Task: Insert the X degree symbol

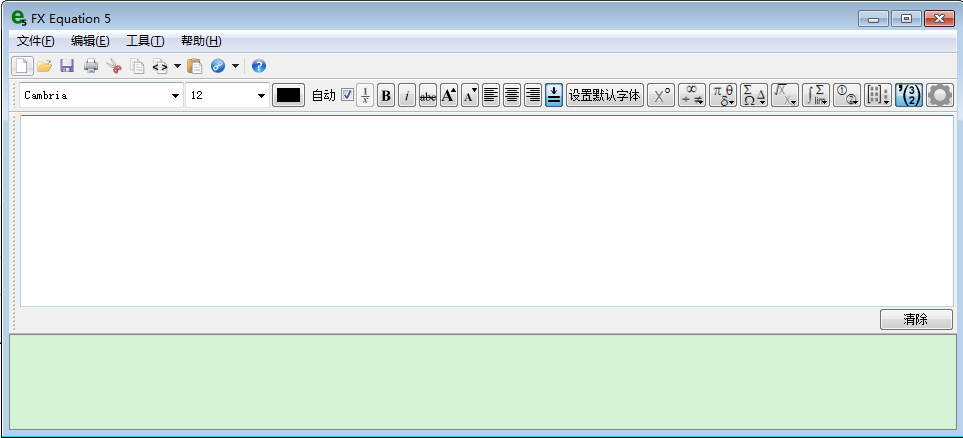Action: 661,95
